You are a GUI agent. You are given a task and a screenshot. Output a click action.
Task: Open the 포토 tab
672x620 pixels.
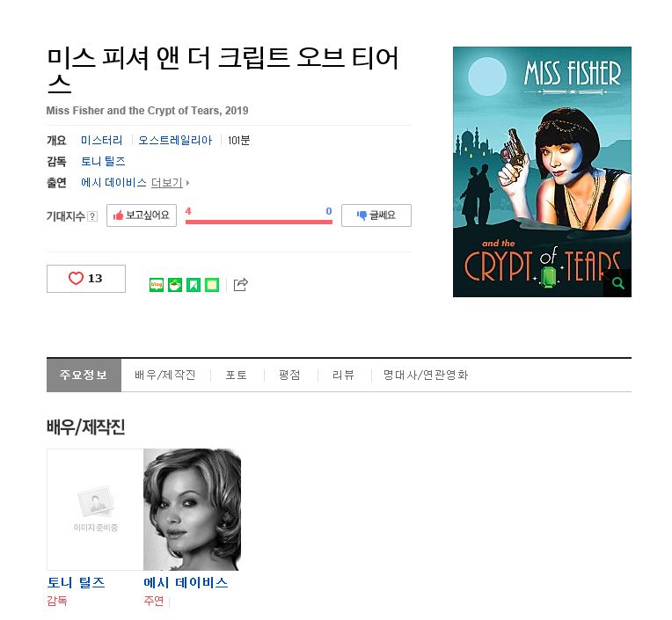click(x=236, y=375)
